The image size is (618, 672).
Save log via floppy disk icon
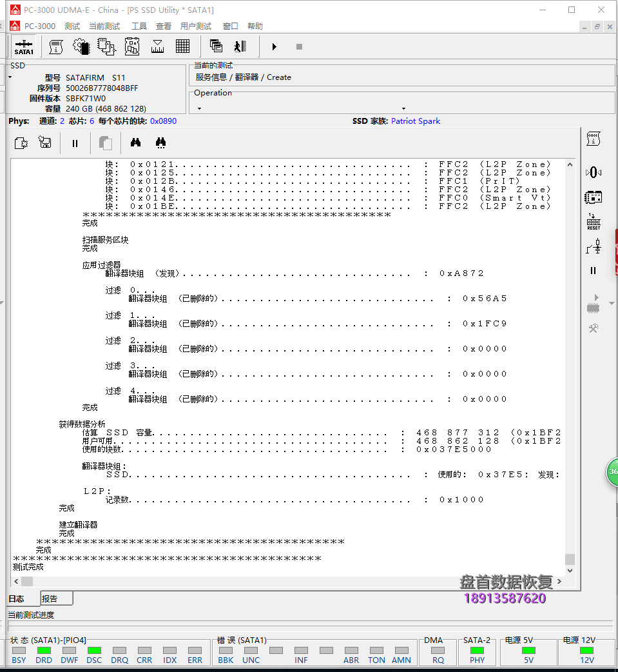coord(45,142)
